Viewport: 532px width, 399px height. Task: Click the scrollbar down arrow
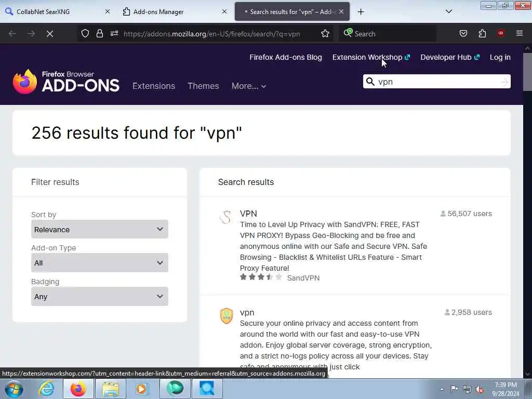click(x=528, y=374)
